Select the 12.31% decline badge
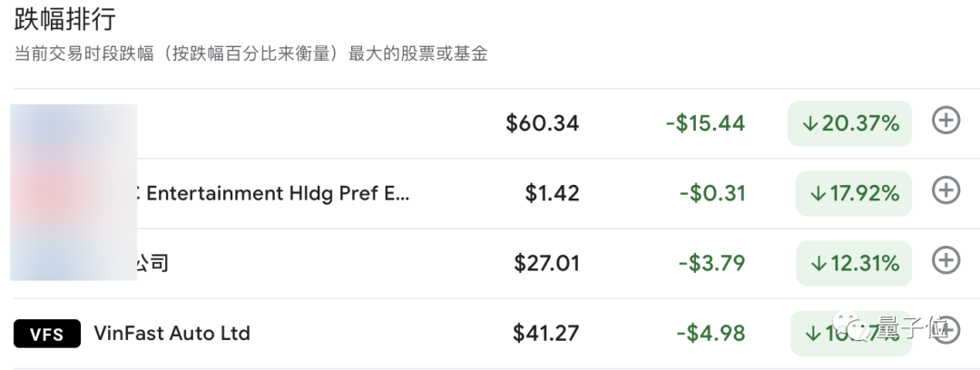 854,263
